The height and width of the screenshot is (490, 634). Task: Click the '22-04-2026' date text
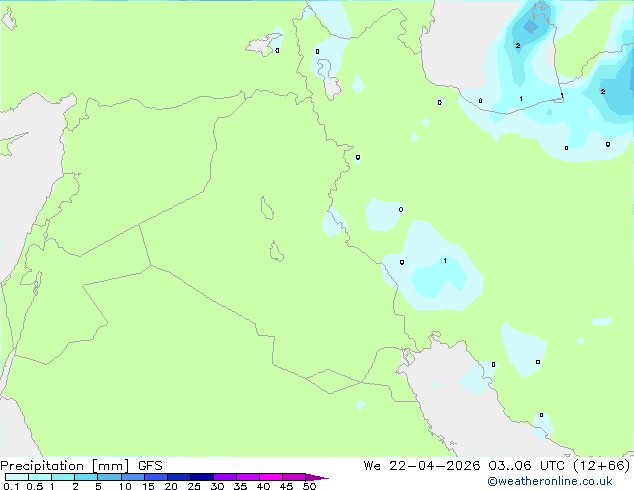(435, 465)
